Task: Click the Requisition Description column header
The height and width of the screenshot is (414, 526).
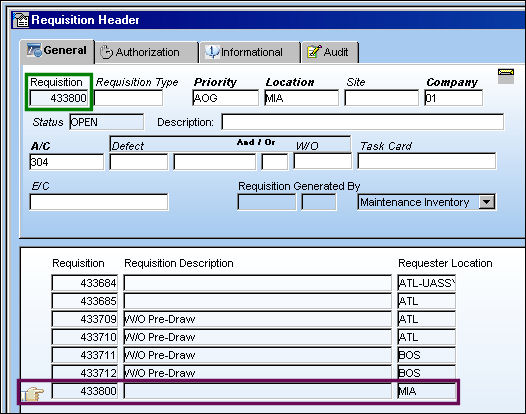Action: [179, 263]
